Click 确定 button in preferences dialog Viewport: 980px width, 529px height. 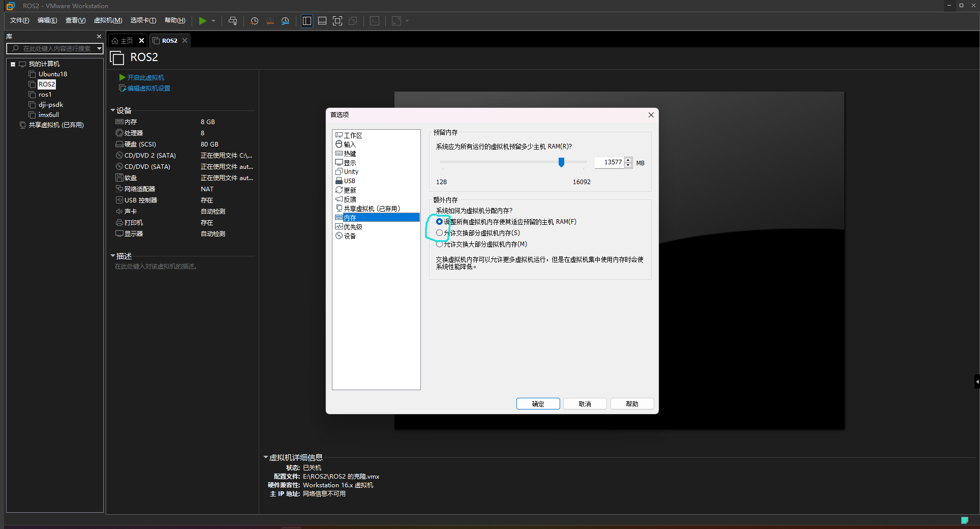[538, 404]
